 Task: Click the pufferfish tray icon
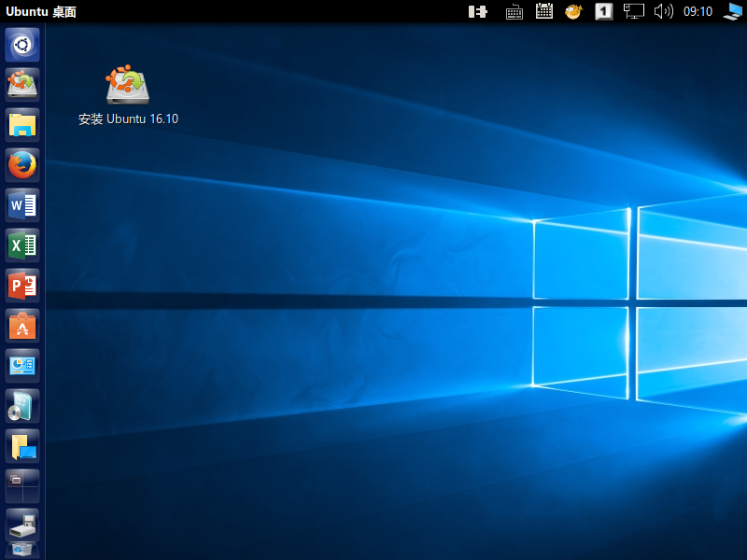(573, 11)
